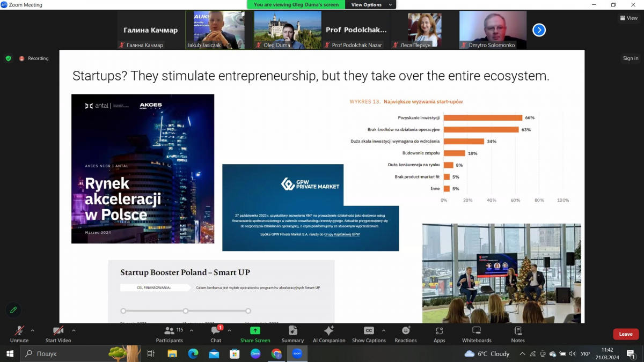Click the red Leave button
Screen dimensions: 644x362
626,334
